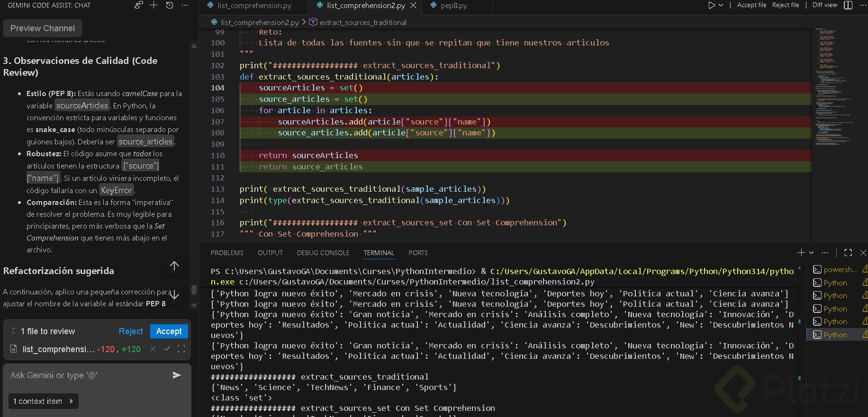Click Reject file in editor toolbar
This screenshot has height=417, width=868.
click(x=785, y=5)
